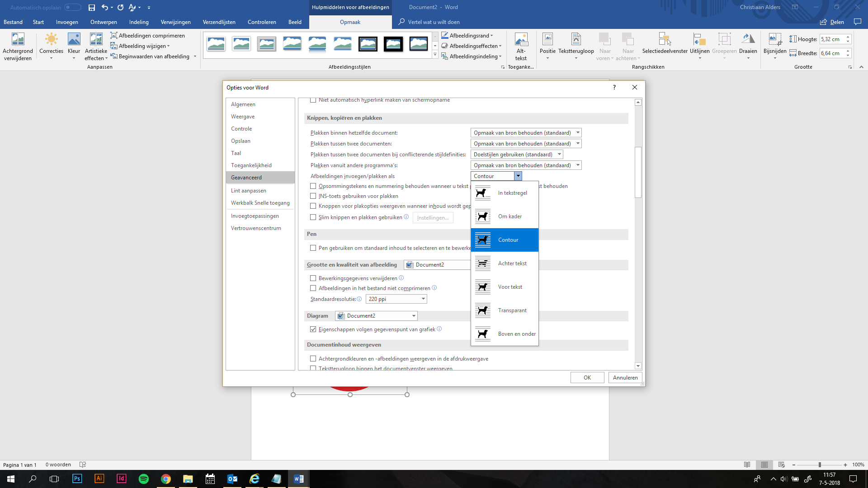
Task: Enable INS-toets gebruiken voor plakken
Action: click(x=313, y=196)
